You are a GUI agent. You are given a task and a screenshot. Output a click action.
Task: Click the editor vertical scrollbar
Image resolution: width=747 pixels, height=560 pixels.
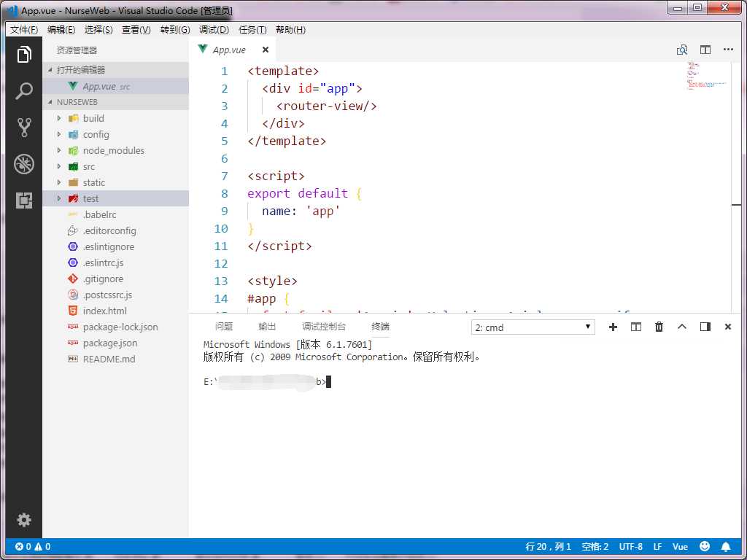[x=737, y=187]
